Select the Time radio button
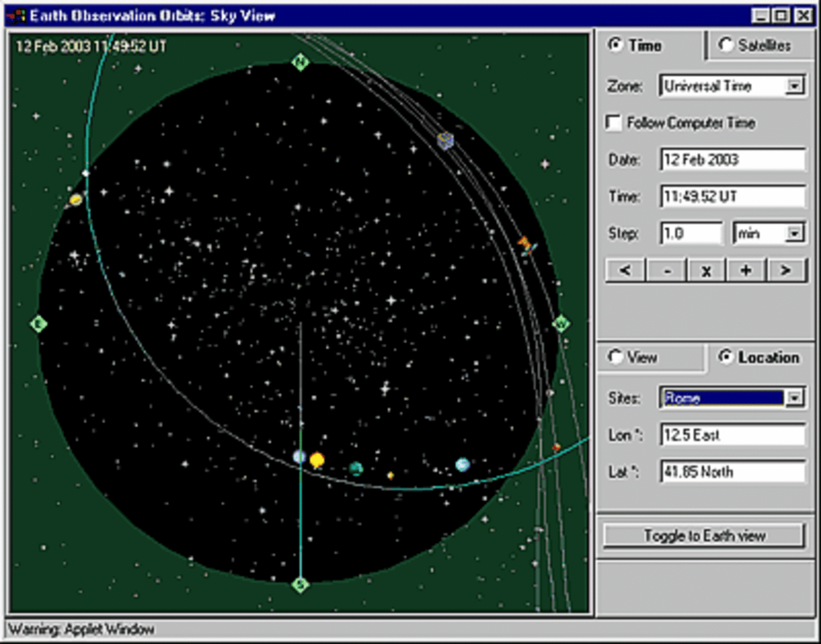821x644 pixels. point(615,45)
